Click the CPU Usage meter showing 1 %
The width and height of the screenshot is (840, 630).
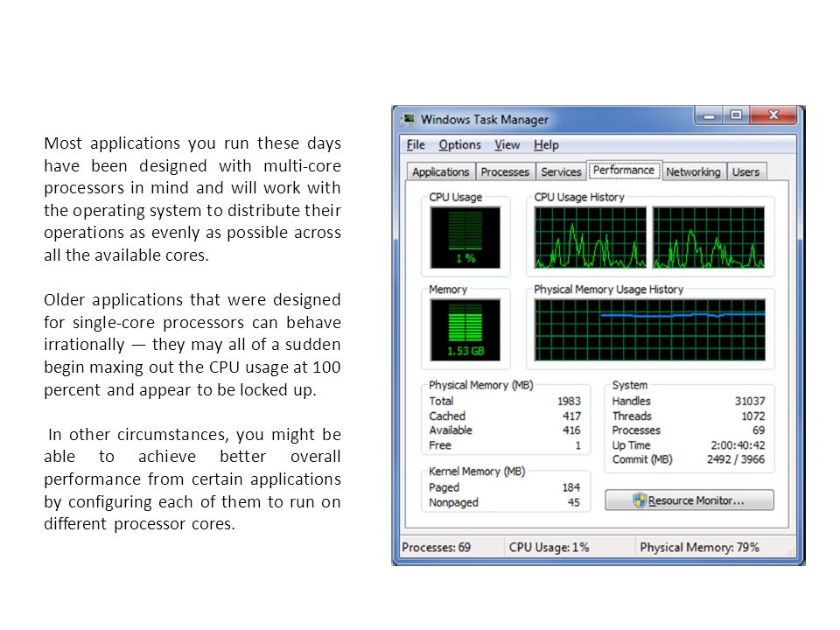point(465,238)
